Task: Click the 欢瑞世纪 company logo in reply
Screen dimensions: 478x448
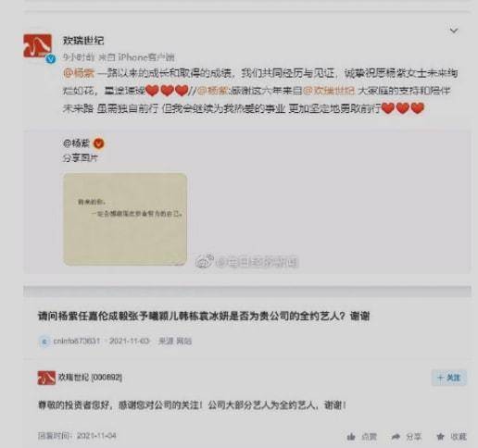Action: 46,378
